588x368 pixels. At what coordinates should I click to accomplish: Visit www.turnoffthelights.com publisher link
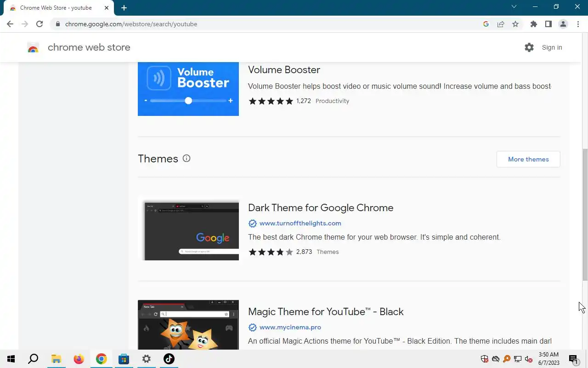click(x=300, y=223)
